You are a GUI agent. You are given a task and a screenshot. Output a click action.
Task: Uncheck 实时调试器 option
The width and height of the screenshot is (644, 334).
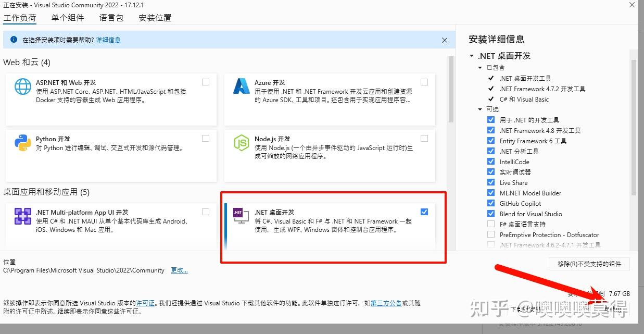click(491, 172)
